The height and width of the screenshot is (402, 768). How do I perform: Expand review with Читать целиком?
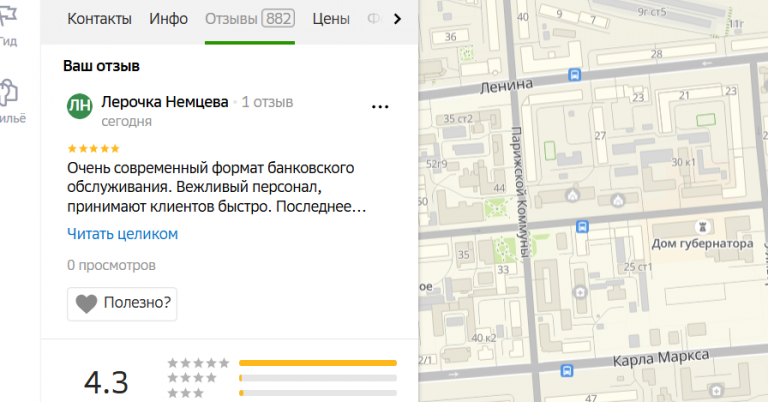point(122,234)
